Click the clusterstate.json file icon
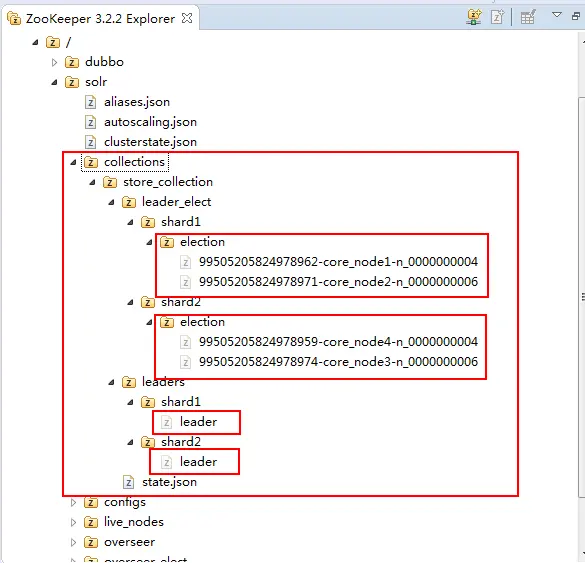Viewport: 585px width, 563px height. (90, 142)
